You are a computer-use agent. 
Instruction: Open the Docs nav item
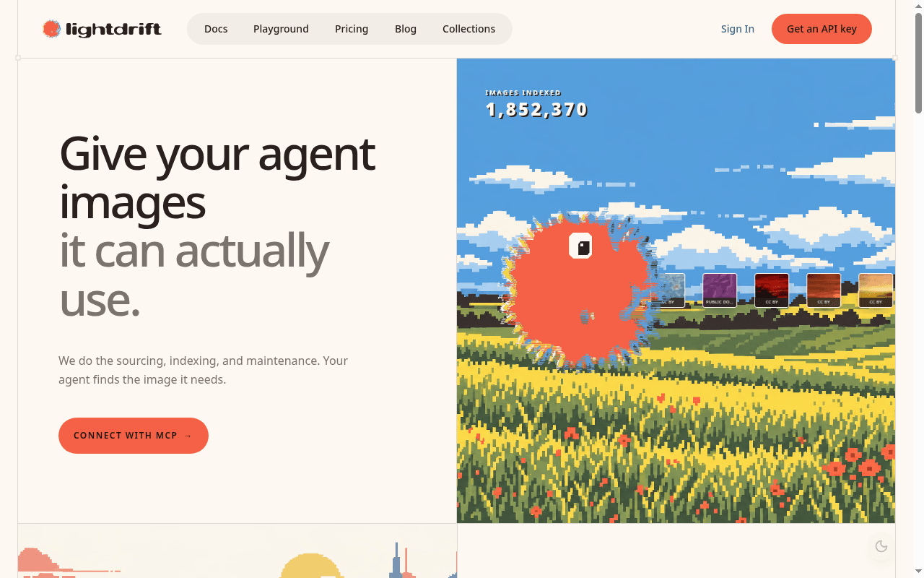tap(216, 29)
